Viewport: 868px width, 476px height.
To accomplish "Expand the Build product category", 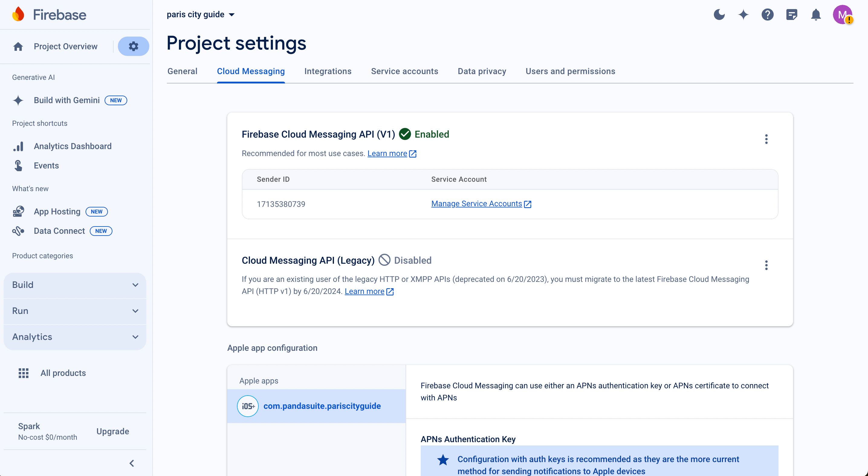I will 74,285.
